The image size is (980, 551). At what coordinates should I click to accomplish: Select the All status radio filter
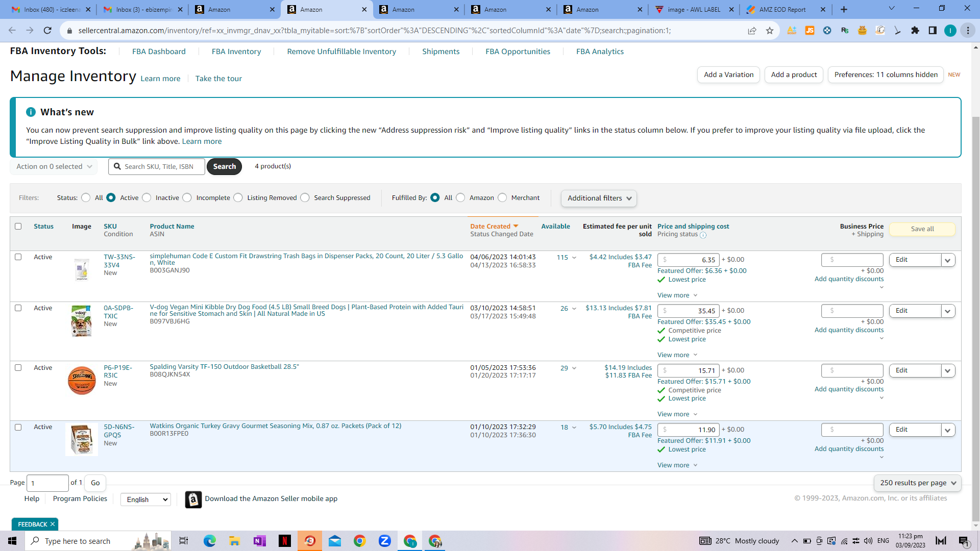pyautogui.click(x=86, y=197)
